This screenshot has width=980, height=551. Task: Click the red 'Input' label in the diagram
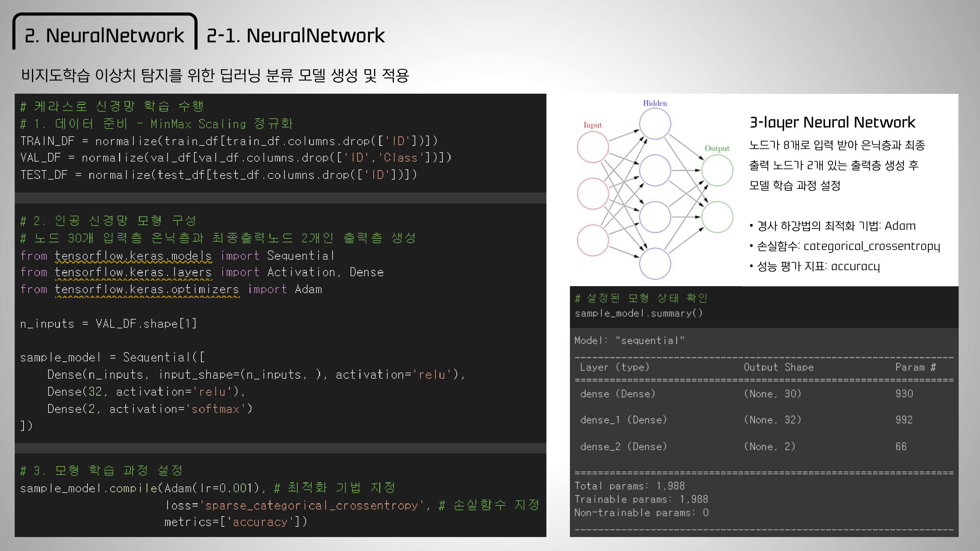[593, 125]
